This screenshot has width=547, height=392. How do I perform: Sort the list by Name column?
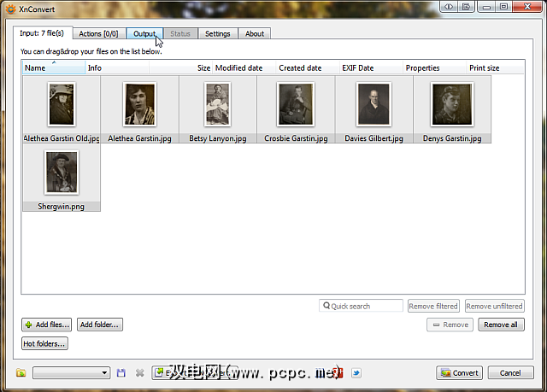click(x=54, y=67)
